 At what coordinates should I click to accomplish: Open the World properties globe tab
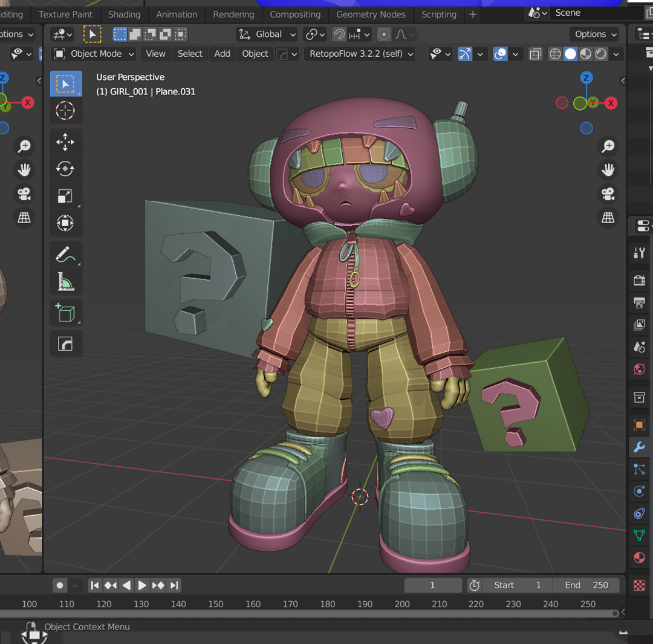tap(639, 369)
